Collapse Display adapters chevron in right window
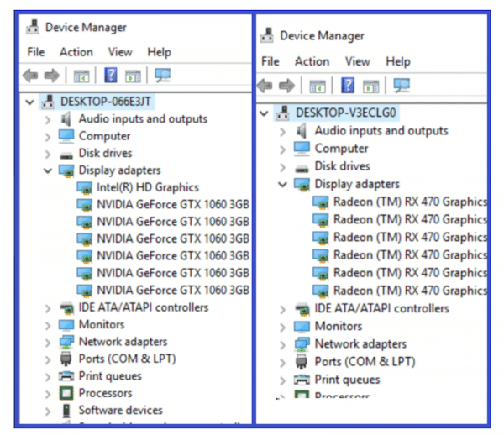Image resolution: width=504 pixels, height=435 pixels. point(282,185)
